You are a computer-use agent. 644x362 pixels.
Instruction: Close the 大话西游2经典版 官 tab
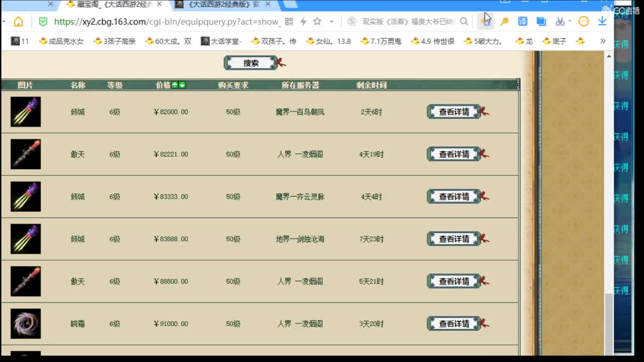268,5
